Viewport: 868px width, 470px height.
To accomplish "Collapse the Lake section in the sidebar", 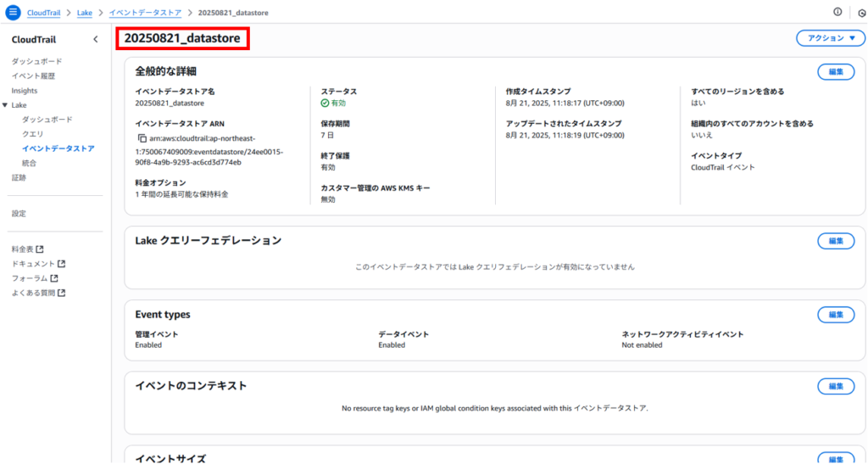I will [x=5, y=105].
